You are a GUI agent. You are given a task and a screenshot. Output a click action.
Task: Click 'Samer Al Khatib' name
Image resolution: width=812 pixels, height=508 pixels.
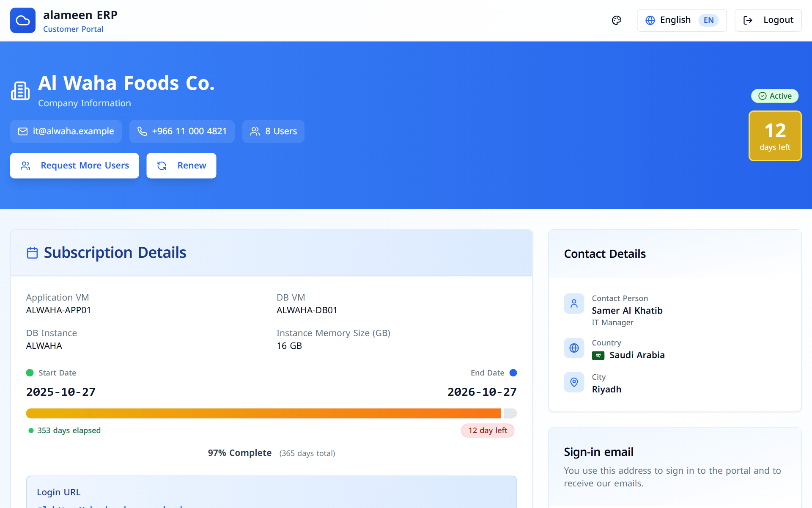pos(627,311)
